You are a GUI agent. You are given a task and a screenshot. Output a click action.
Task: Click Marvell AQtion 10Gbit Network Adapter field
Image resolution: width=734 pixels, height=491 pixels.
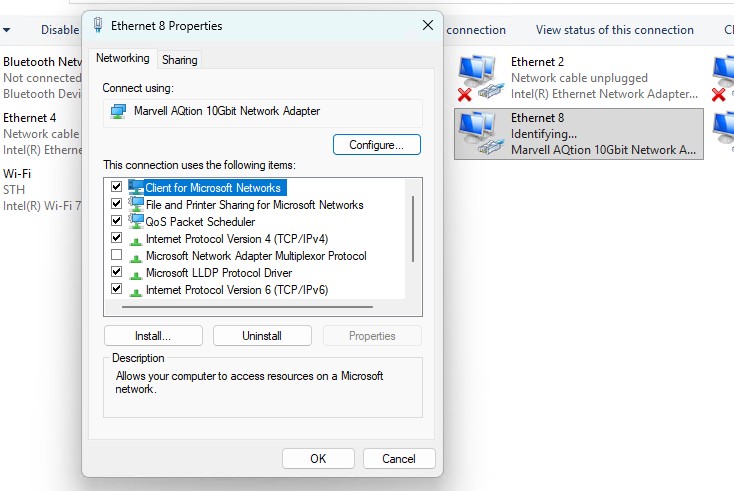tap(263, 112)
